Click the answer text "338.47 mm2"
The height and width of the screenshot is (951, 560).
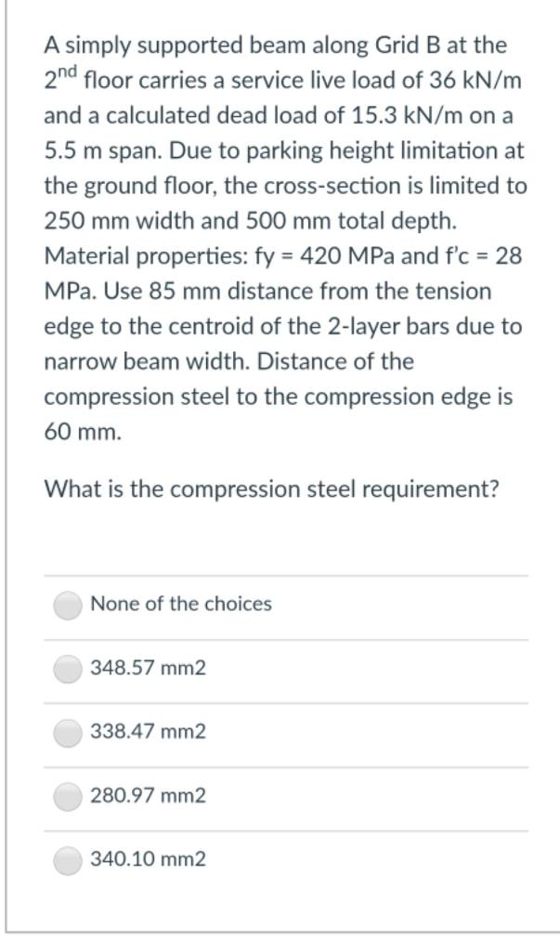click(x=147, y=731)
